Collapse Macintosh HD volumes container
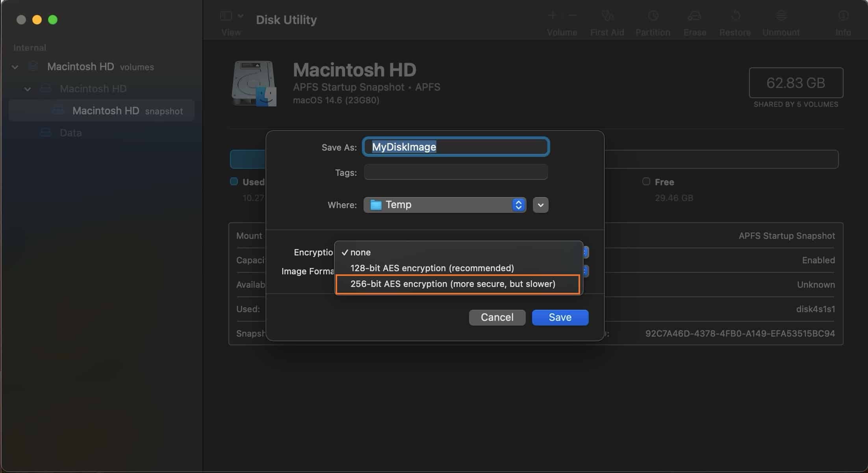The image size is (868, 473). tap(15, 67)
